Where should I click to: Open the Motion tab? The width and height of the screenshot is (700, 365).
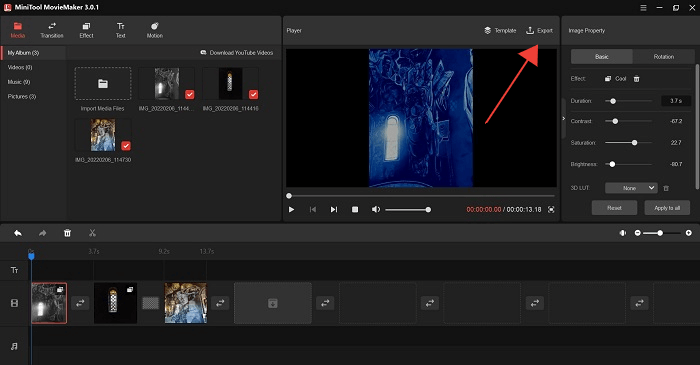pyautogui.click(x=154, y=30)
